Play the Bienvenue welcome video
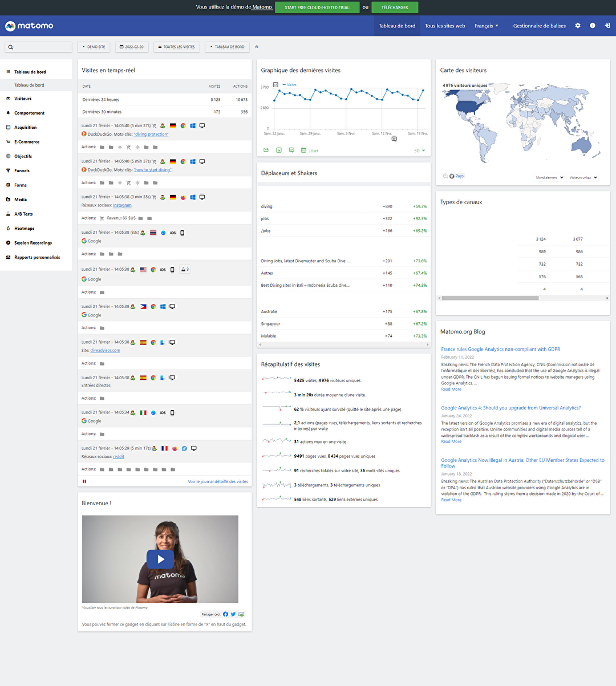The height and width of the screenshot is (686, 616). (160, 559)
